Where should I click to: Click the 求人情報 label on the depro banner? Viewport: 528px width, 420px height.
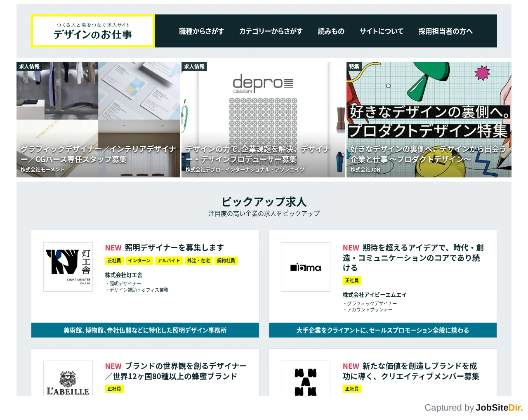pyautogui.click(x=194, y=66)
